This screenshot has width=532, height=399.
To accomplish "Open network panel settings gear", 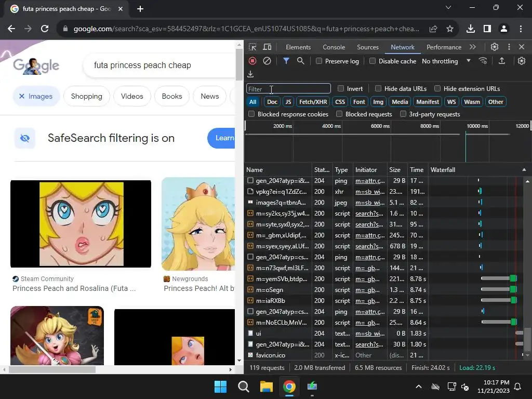I will point(522,61).
